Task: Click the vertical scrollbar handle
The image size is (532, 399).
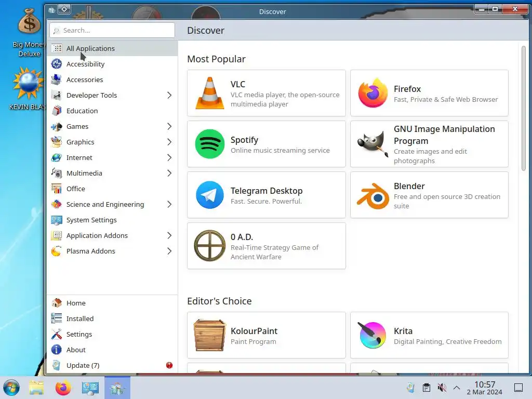Action: pyautogui.click(x=524, y=109)
